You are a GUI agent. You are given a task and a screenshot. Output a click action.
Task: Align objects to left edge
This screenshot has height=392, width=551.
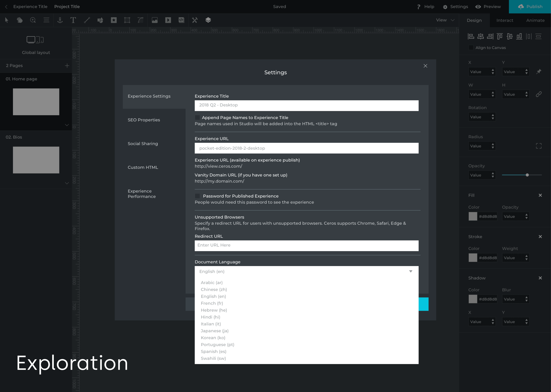coord(471,36)
